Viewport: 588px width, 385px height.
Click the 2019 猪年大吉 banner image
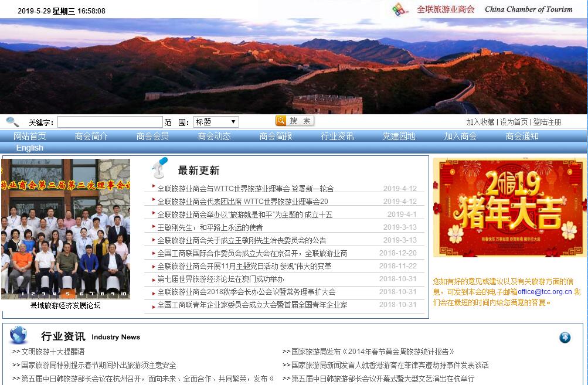tap(509, 207)
